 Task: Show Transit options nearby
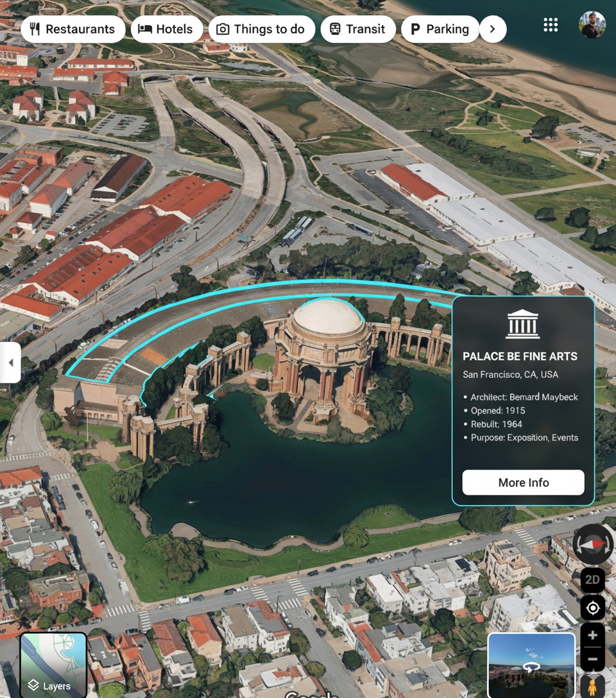(357, 29)
